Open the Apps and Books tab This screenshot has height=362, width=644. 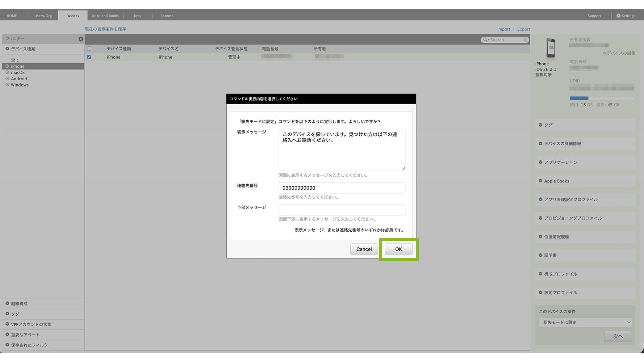click(105, 16)
